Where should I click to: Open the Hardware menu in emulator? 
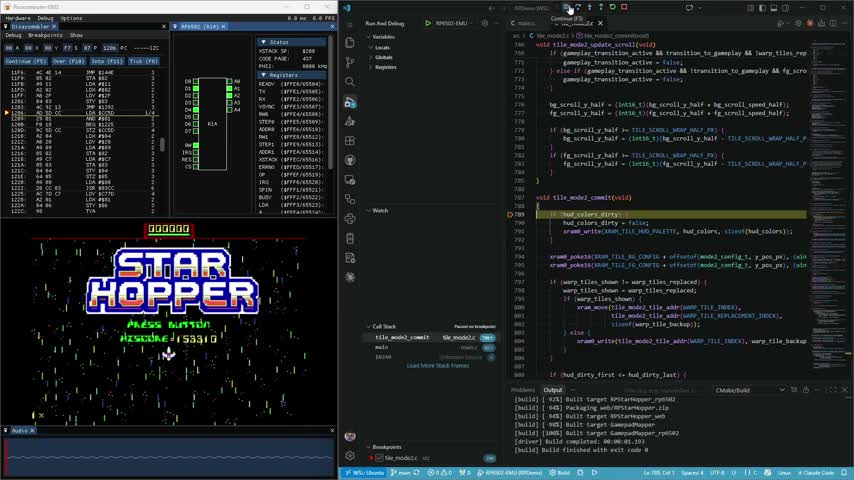(18, 18)
